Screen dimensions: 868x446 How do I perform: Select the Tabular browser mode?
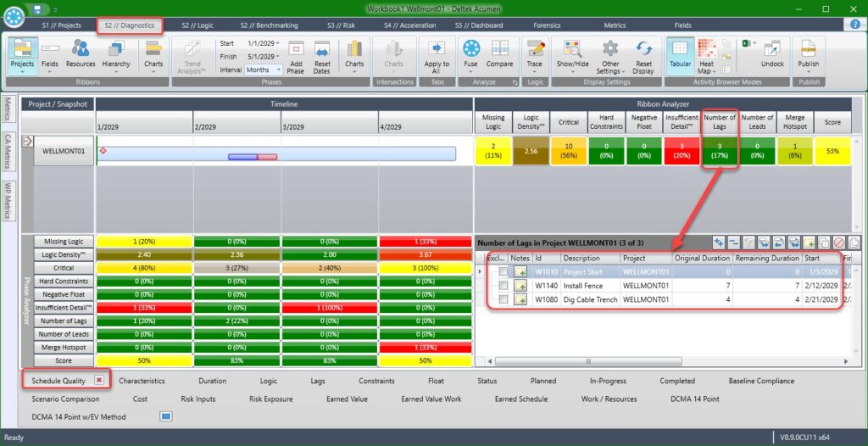[680, 54]
